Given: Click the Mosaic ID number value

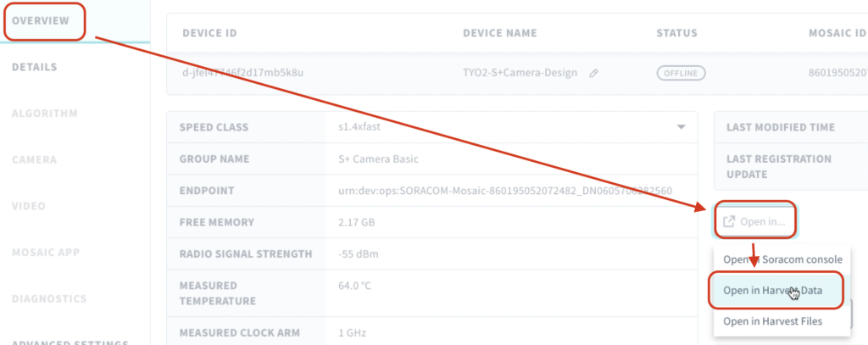Looking at the screenshot, I should tap(837, 73).
